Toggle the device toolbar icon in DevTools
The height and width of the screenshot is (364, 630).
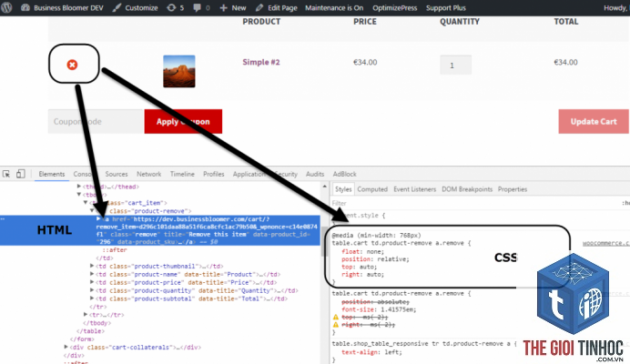click(x=21, y=174)
